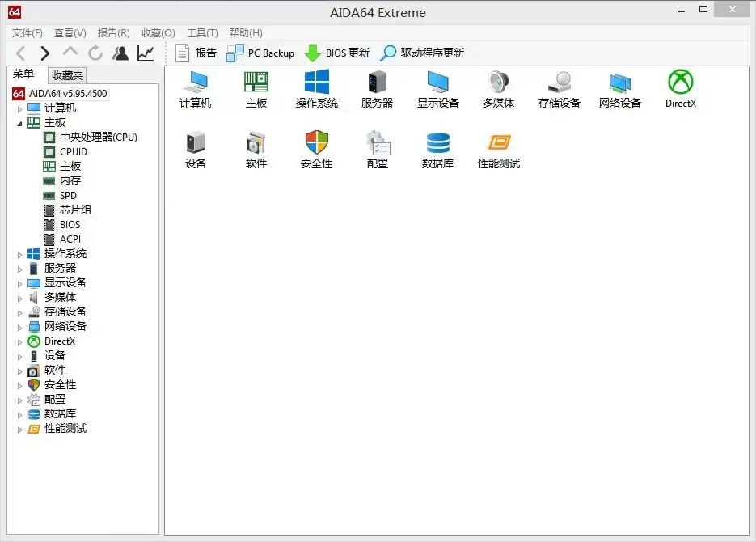Switch to the 菜单 tab

tap(23, 74)
